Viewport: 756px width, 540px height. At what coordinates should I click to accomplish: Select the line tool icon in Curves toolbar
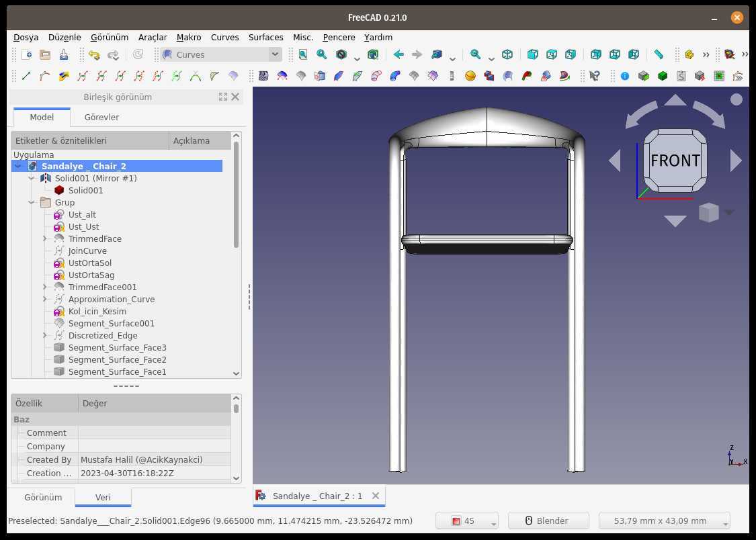point(26,76)
